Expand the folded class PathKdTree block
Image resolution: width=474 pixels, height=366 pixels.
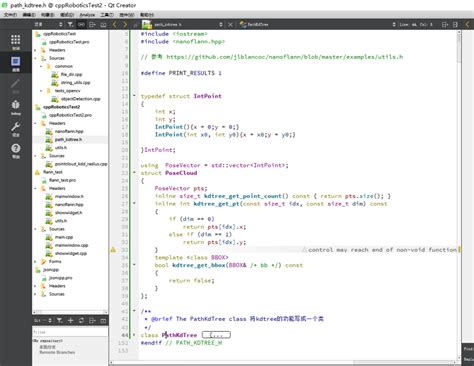coord(216,335)
